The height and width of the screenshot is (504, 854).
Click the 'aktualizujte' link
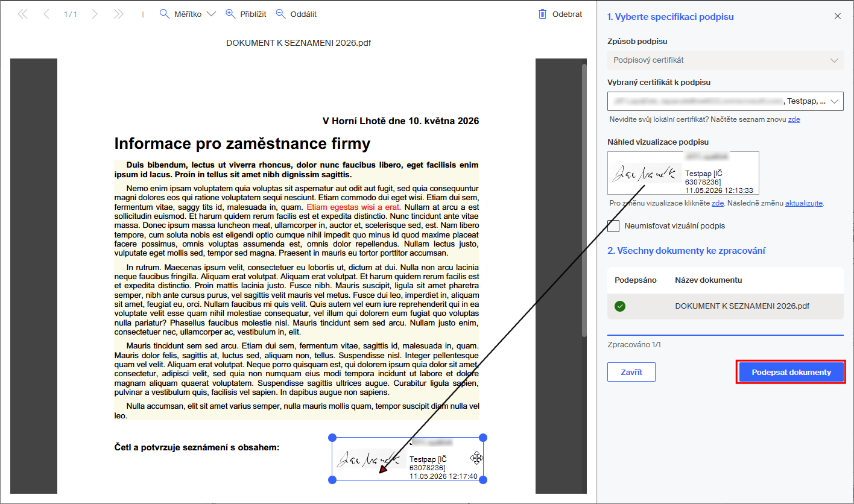(804, 203)
